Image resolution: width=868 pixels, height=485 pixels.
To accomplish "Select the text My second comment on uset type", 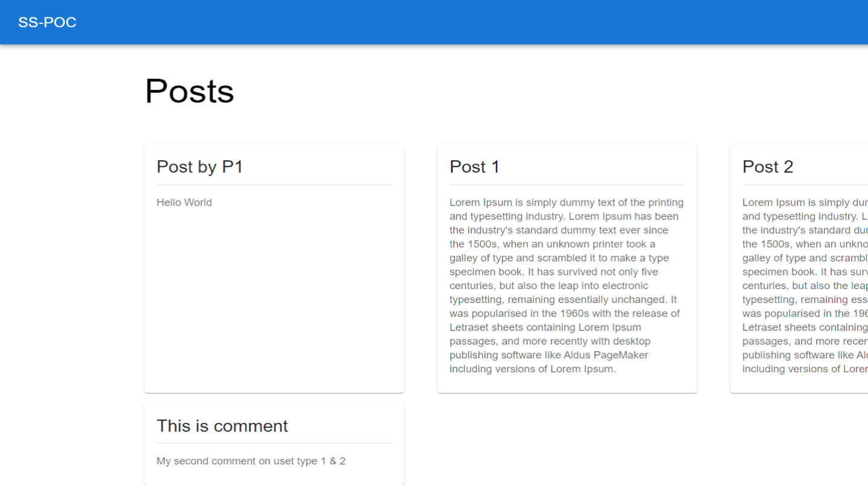I will [251, 461].
